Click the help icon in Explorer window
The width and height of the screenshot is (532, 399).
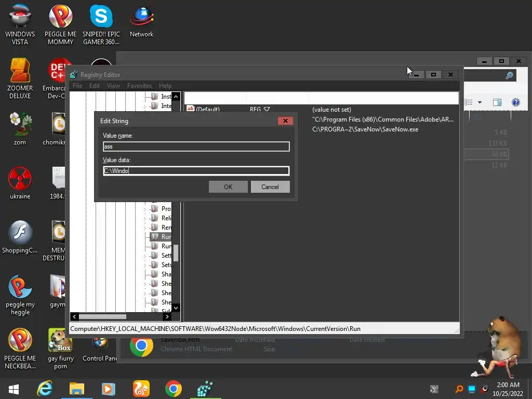tap(516, 102)
